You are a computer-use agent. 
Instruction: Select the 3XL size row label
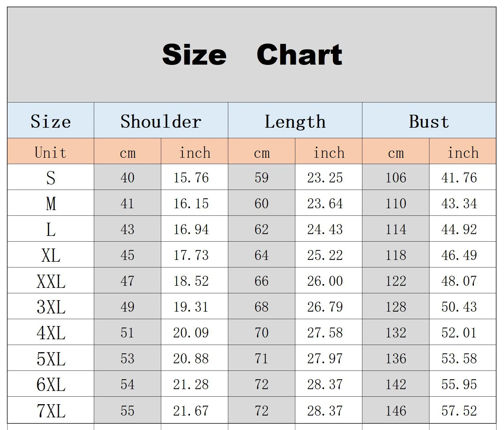click(x=51, y=307)
